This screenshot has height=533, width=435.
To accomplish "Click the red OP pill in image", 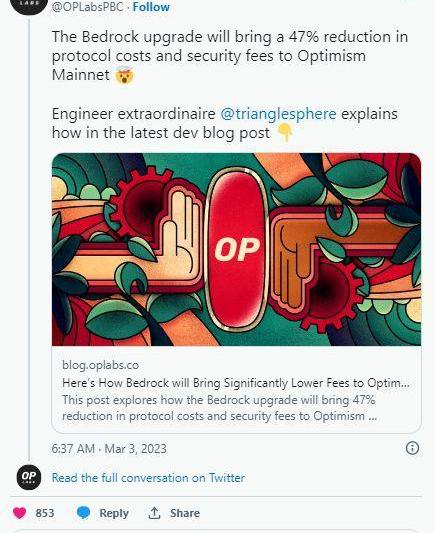I will click(x=237, y=249).
